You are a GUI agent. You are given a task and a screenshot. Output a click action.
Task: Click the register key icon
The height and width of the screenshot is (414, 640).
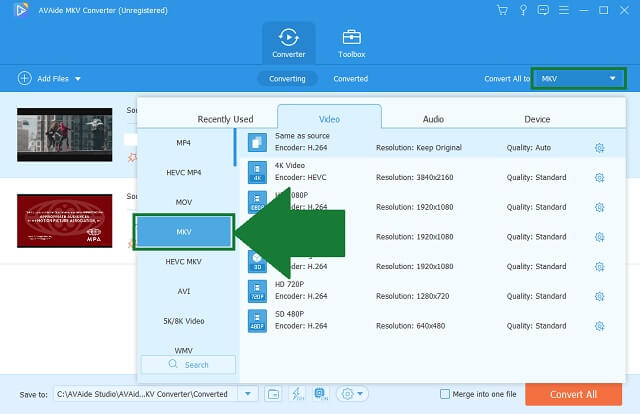pyautogui.click(x=523, y=10)
